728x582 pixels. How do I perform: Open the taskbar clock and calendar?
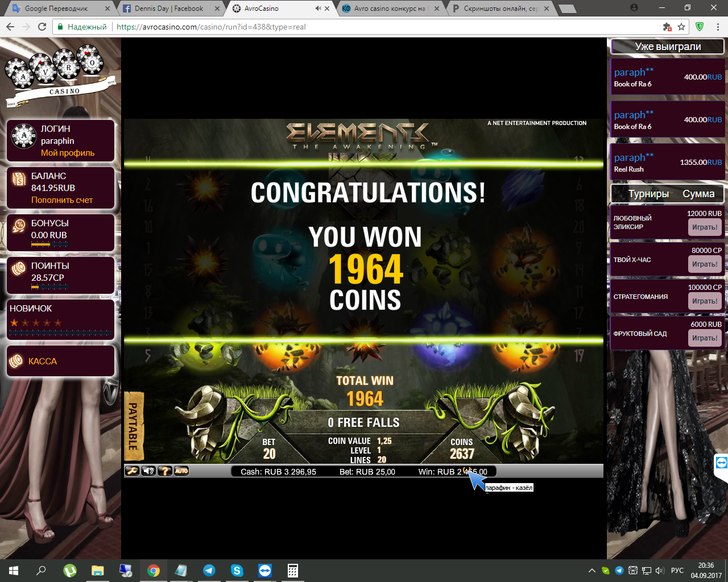coord(706,571)
